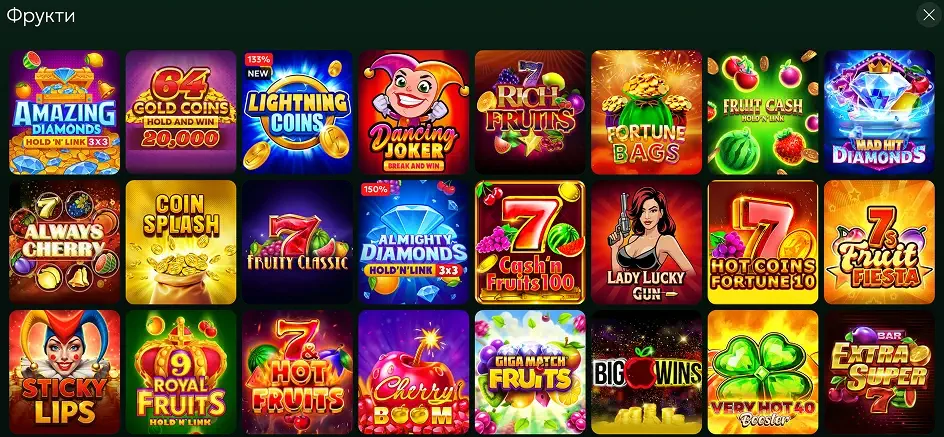
Task: Click the Coin Splash game
Action: click(x=181, y=243)
